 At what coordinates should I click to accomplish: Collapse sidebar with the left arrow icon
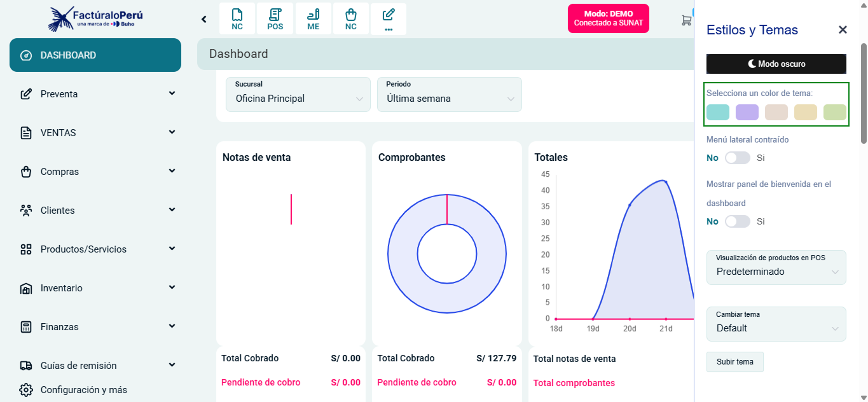tap(204, 19)
